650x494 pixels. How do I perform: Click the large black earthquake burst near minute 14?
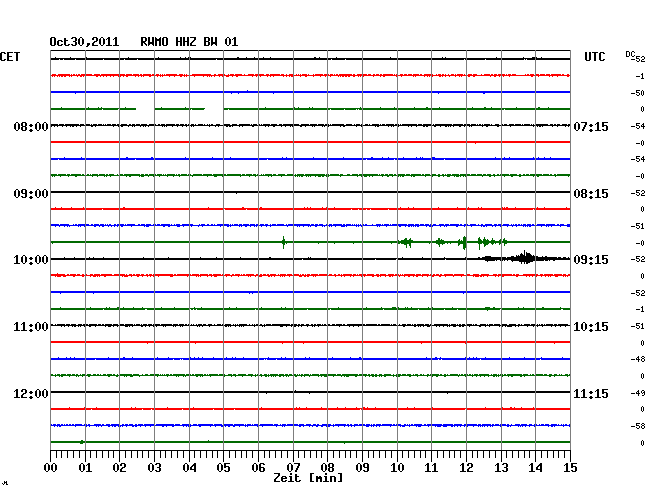coord(525,258)
